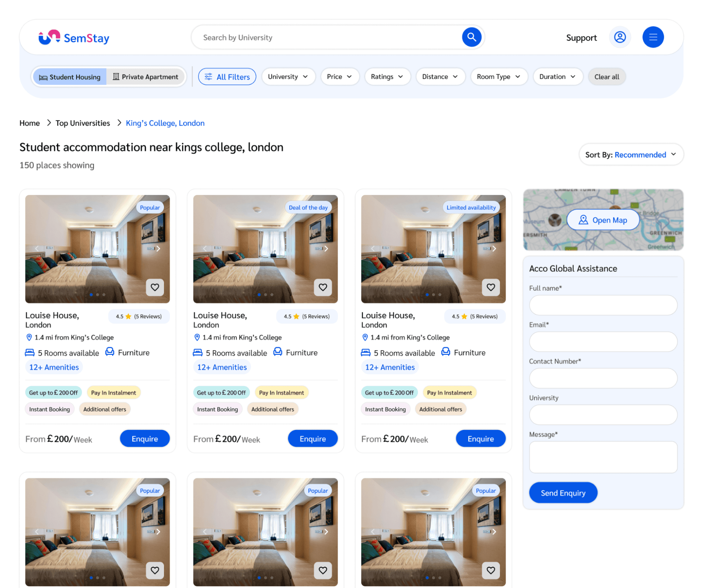Show next photo on Limited availability card
Viewport: 703px width, 588px height.
point(494,249)
